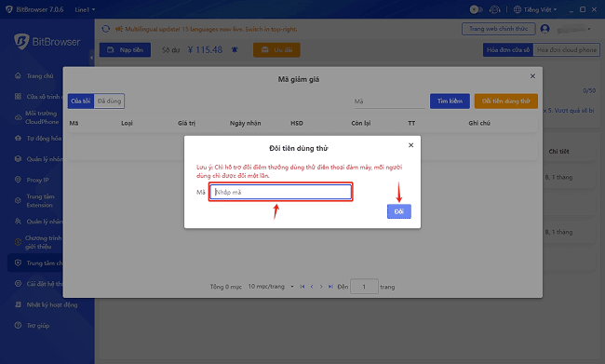
Task: Open the account name dropdown arrow
Action: click(x=589, y=29)
